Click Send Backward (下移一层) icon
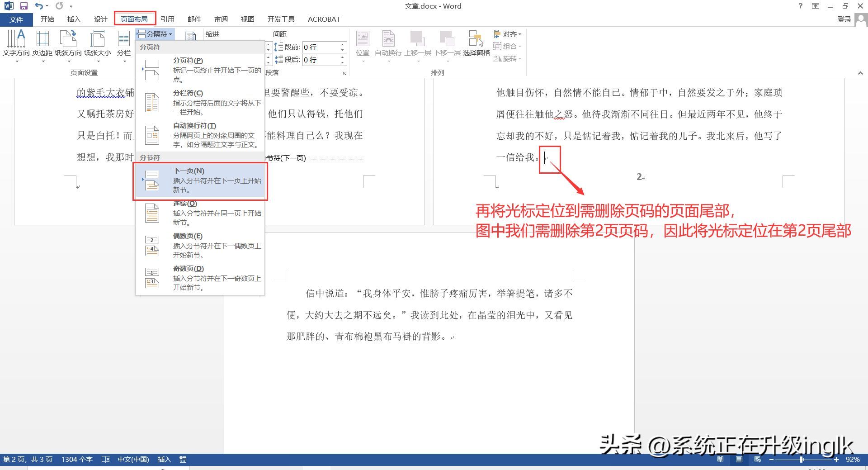 point(447,39)
